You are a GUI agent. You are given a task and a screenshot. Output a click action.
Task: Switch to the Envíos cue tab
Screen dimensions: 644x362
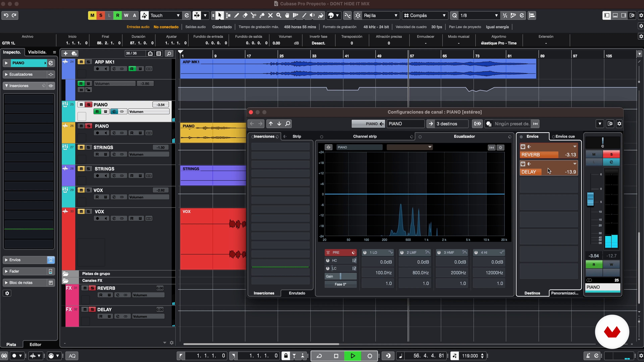click(x=565, y=136)
